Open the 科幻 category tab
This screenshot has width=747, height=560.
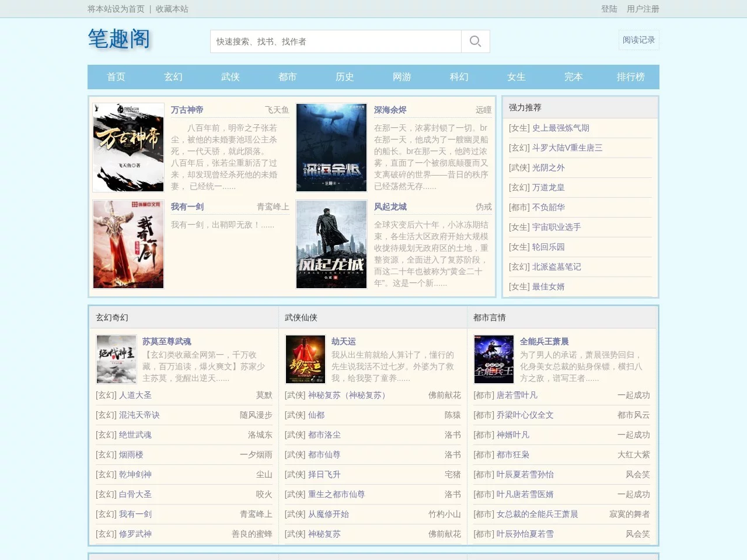coord(459,77)
